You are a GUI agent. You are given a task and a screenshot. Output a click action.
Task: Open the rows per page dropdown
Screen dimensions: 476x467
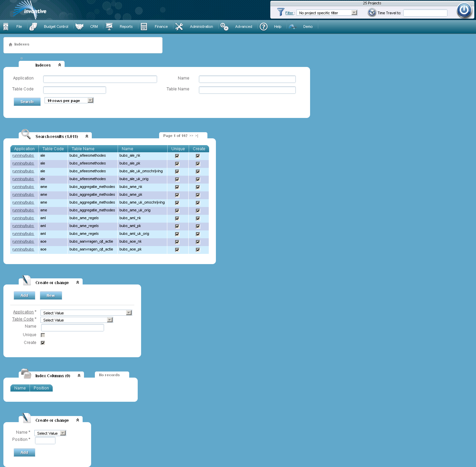[90, 100]
